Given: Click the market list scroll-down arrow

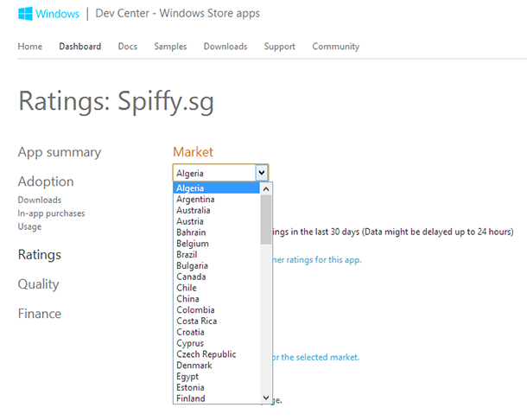Looking at the screenshot, I should click(x=266, y=398).
